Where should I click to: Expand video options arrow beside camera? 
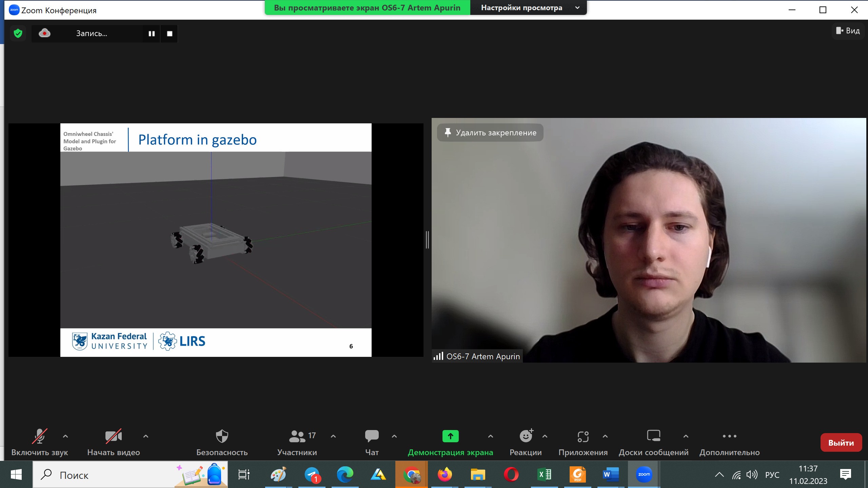click(x=146, y=436)
